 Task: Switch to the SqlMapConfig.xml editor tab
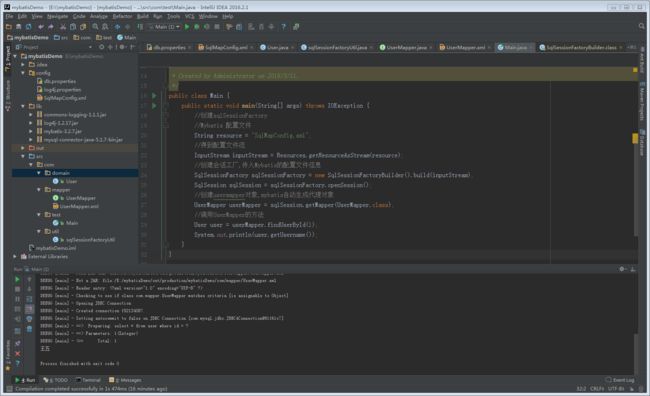[x=226, y=47]
